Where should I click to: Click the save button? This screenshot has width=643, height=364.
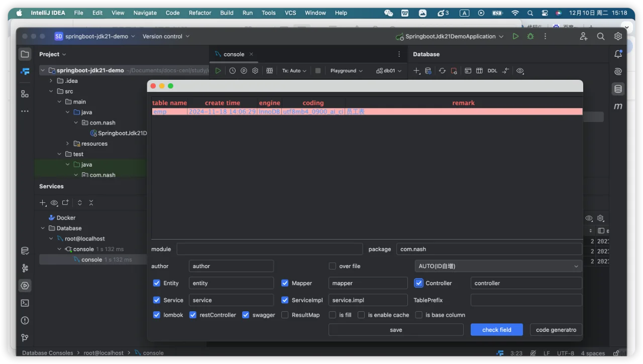point(396,330)
